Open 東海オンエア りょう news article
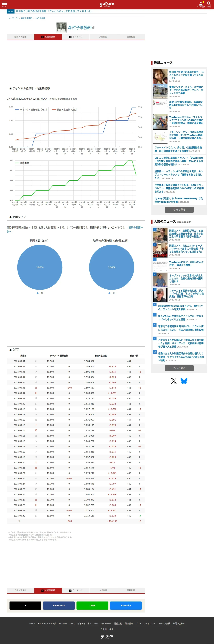Image resolution: width=214 pixels, height=644 pixels. tap(186, 90)
